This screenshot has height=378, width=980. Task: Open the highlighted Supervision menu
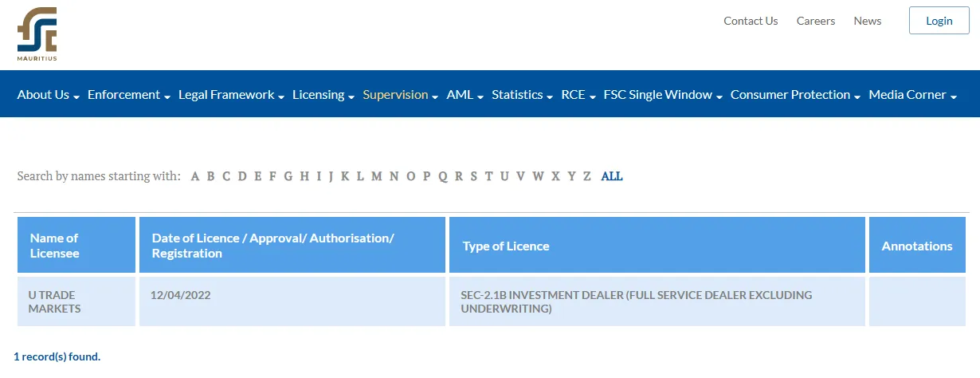pos(401,95)
